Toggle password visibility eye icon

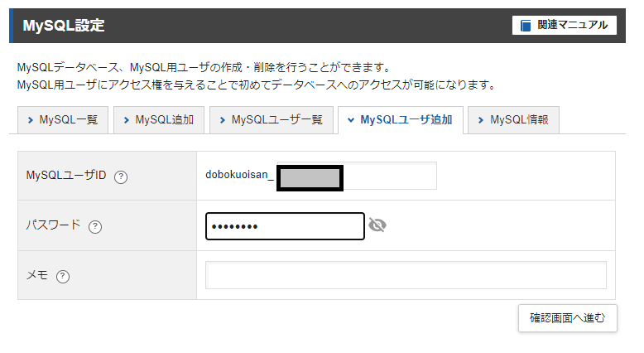377,225
